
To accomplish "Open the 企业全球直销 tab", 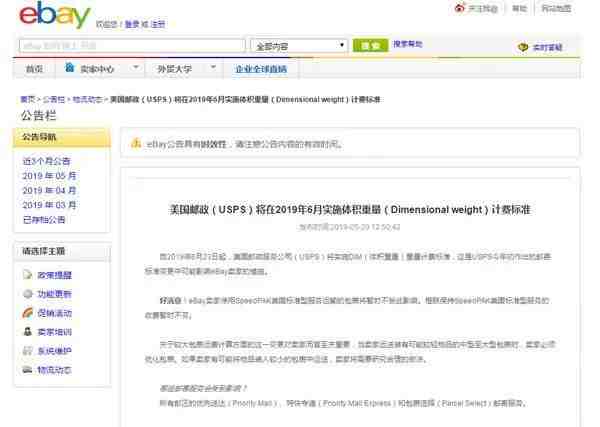I will (261, 69).
